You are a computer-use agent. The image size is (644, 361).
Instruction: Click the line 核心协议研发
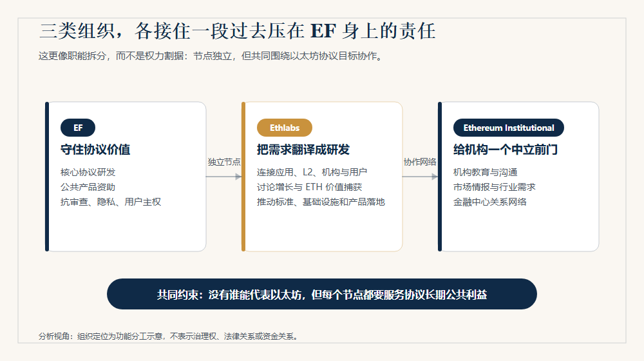88,172
